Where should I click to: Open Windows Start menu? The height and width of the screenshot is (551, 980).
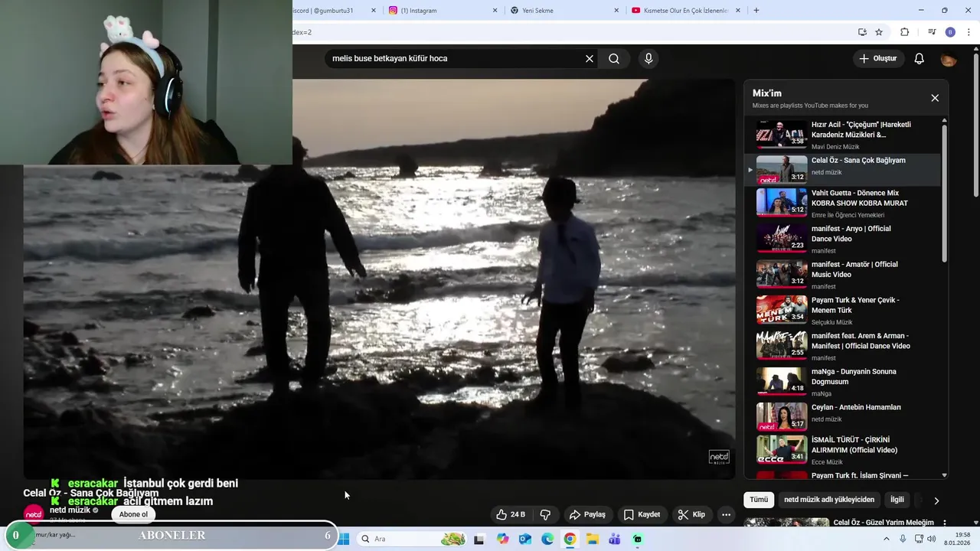345,539
